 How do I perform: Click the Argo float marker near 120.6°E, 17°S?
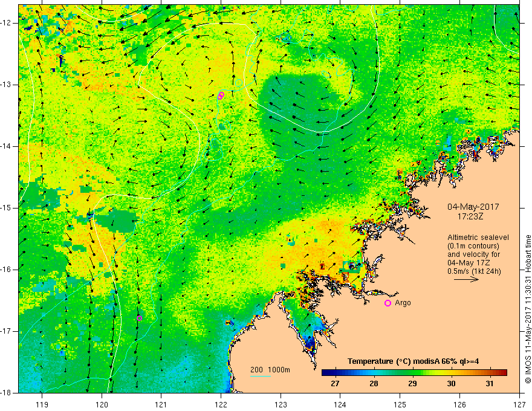139,318
